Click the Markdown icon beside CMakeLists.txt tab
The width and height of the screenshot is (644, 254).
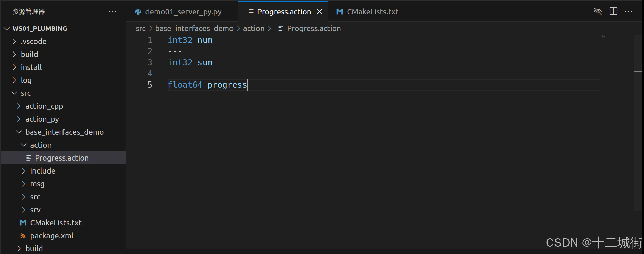(339, 11)
